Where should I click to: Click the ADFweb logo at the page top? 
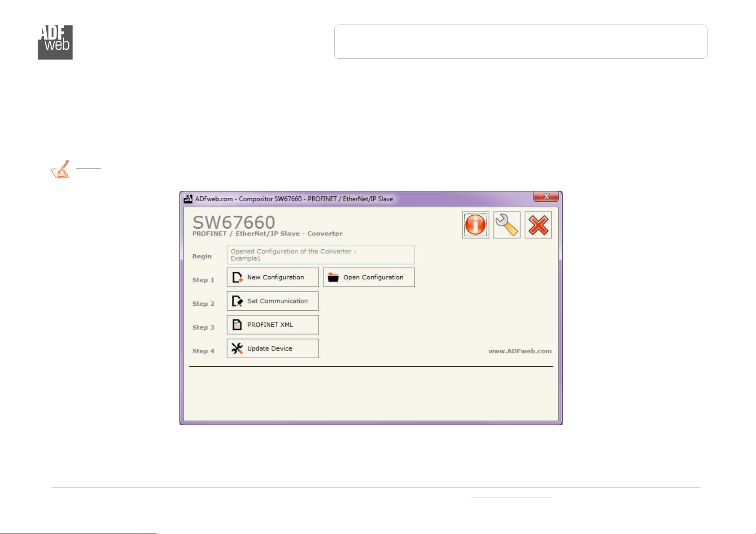[55, 42]
